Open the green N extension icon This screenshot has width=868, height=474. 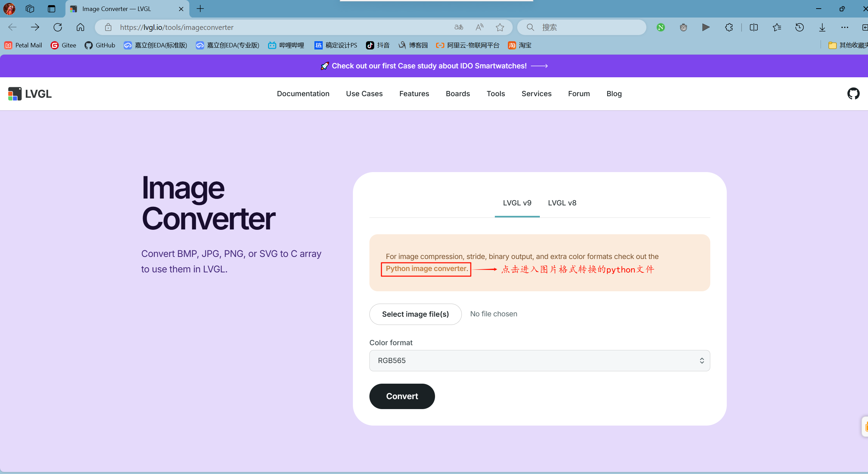tap(661, 27)
